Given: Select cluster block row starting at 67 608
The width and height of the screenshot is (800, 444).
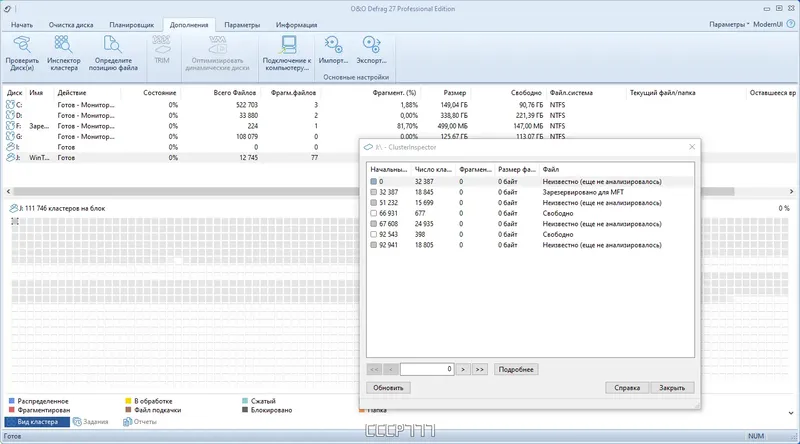Looking at the screenshot, I should [x=530, y=224].
